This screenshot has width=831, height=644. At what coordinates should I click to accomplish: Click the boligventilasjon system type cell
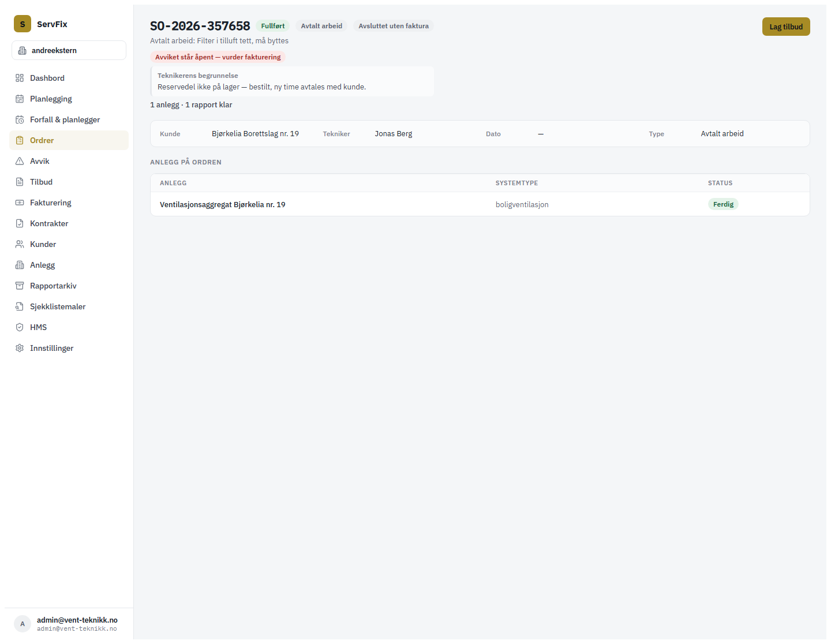coord(522,204)
